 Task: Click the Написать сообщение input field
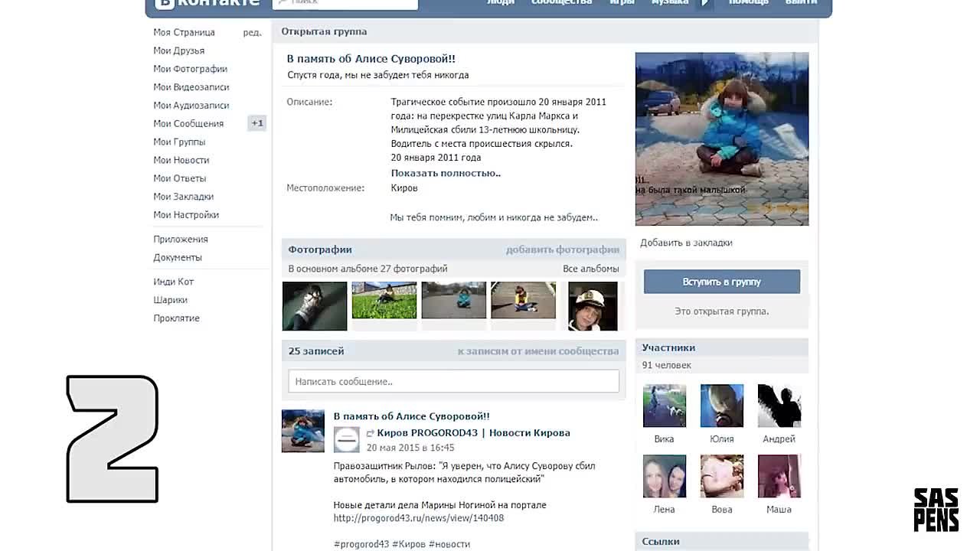coord(453,381)
